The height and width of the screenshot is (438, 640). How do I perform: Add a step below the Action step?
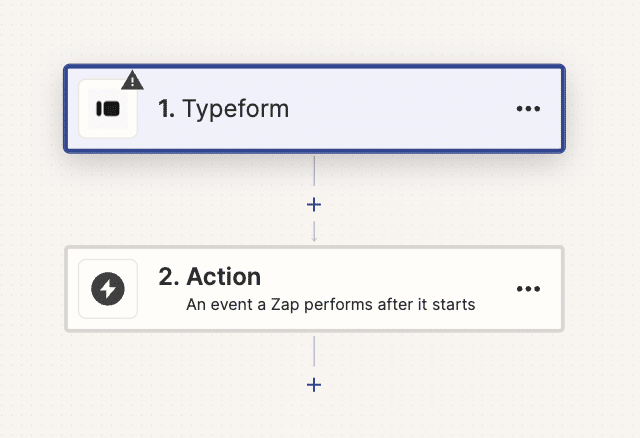(x=314, y=384)
